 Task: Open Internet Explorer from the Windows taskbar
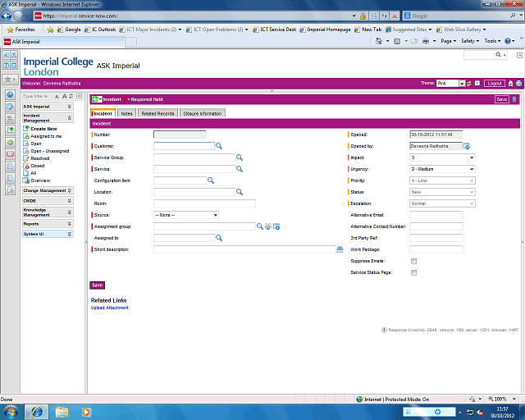(x=37, y=411)
